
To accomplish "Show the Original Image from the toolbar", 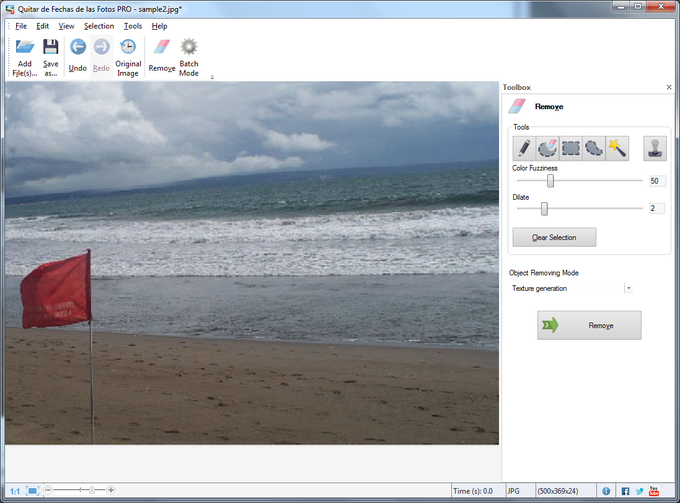I will [x=128, y=47].
